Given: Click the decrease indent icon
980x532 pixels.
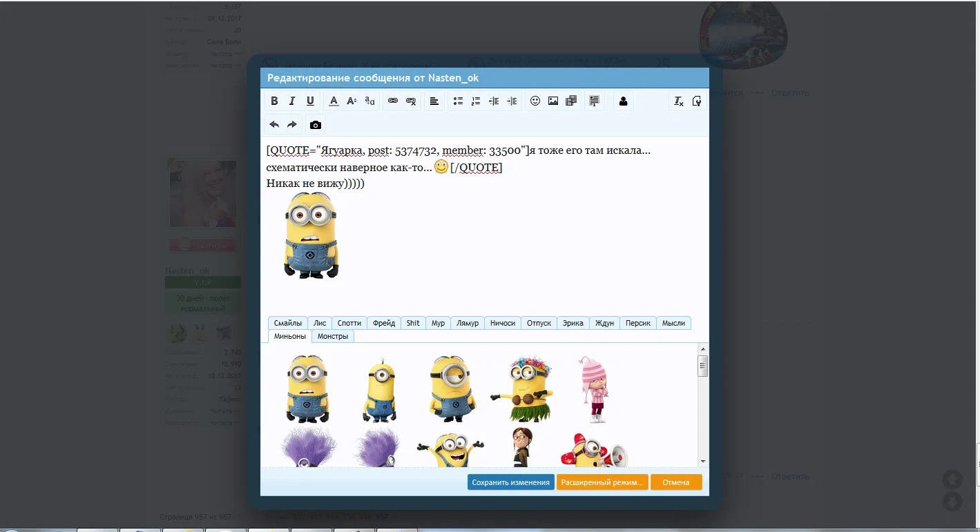Looking at the screenshot, I should point(494,101).
